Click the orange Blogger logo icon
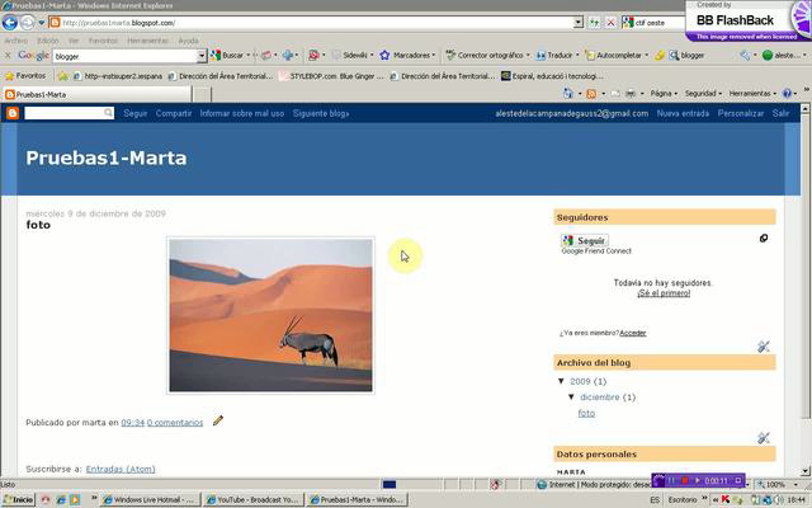This screenshot has width=812, height=508. (x=13, y=113)
